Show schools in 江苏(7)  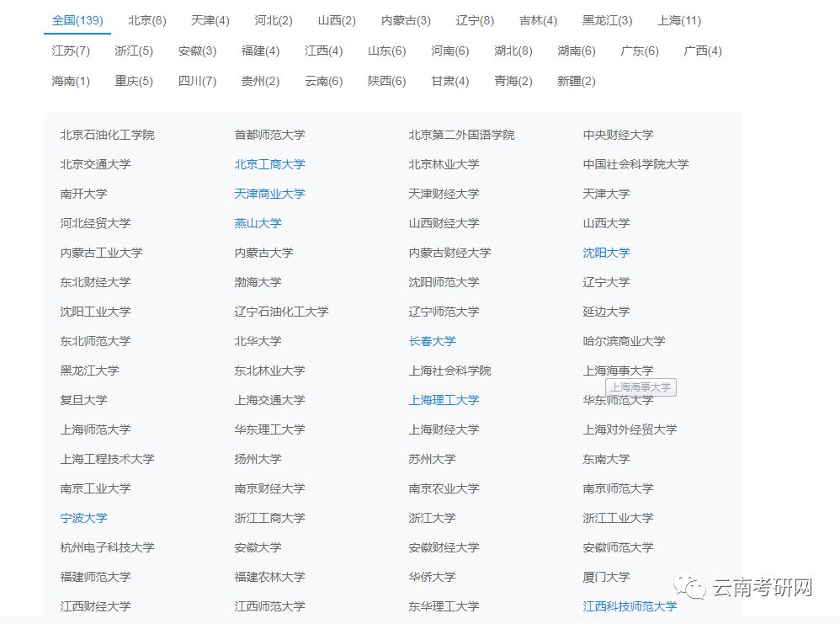click(71, 51)
